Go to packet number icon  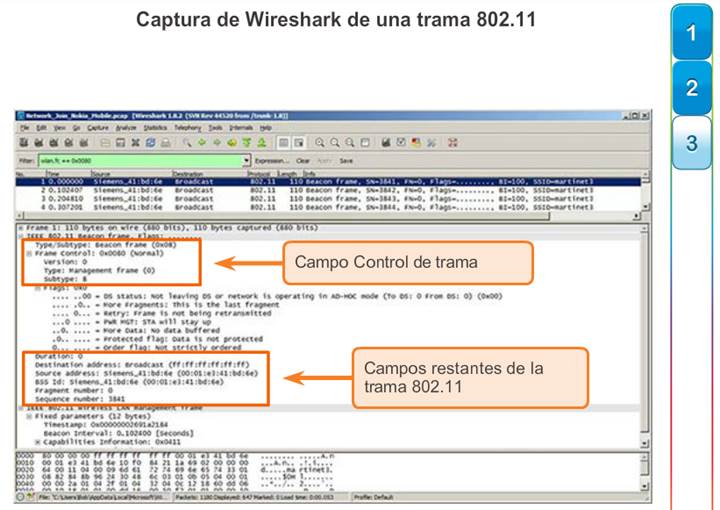coord(232,143)
